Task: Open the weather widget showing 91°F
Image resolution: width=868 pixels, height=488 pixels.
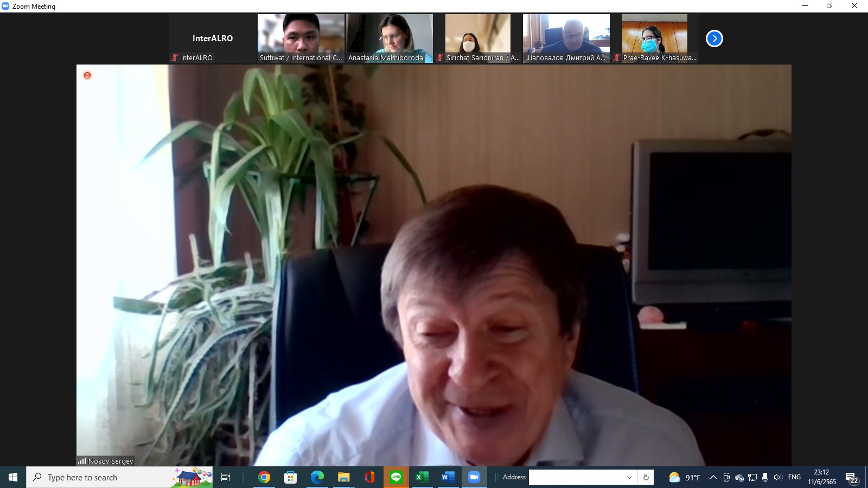Action: [x=685, y=477]
